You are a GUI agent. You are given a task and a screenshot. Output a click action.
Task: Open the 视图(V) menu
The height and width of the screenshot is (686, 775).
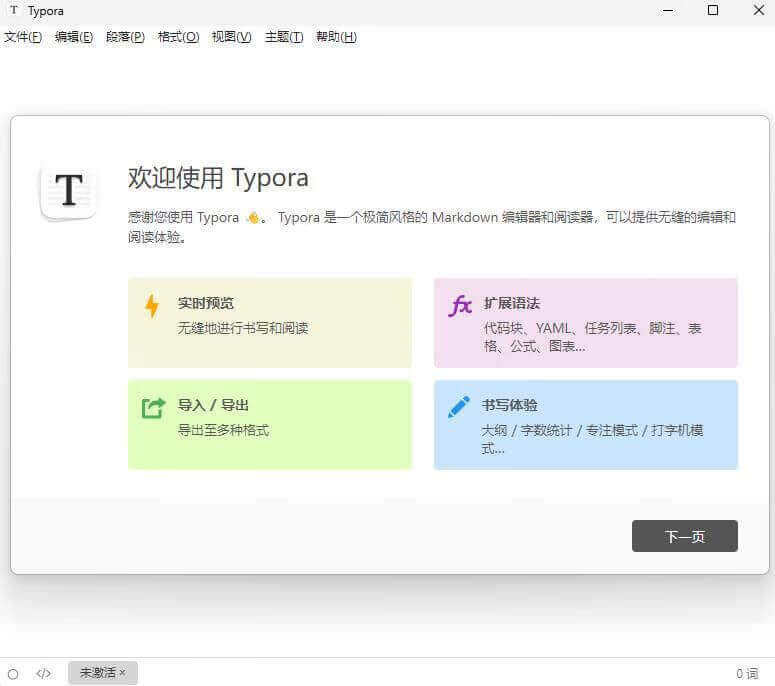click(x=231, y=37)
